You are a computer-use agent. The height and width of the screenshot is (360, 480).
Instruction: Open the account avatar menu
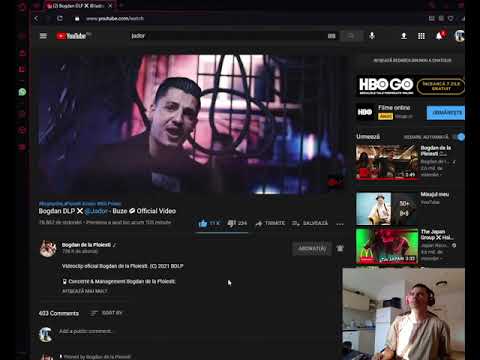(459, 36)
